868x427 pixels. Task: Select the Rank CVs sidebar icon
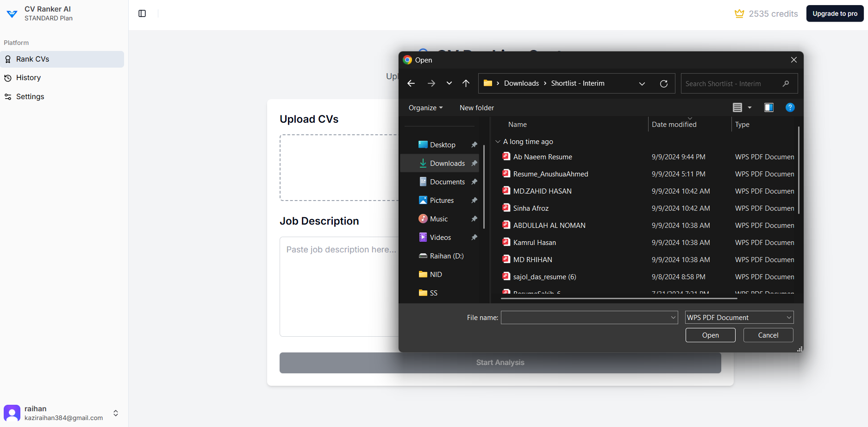(x=8, y=59)
